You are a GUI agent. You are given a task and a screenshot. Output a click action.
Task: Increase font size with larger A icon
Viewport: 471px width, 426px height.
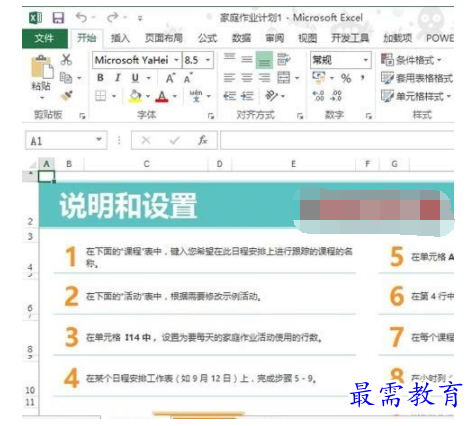pos(170,78)
